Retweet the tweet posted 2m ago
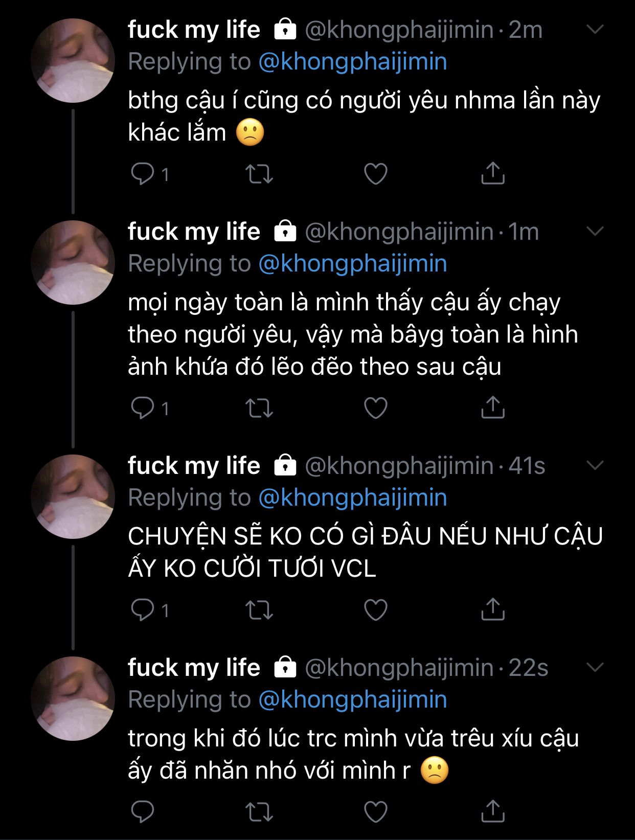The image size is (635, 840). click(x=259, y=174)
